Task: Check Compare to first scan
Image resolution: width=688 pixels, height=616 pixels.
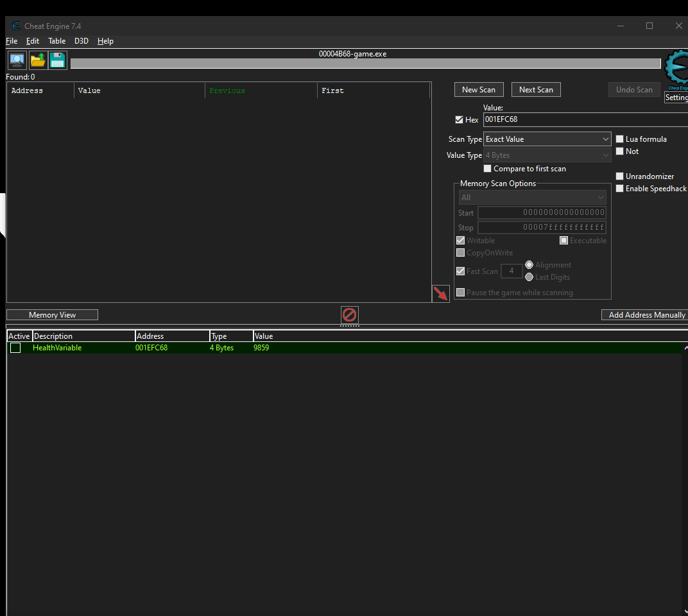Action: point(487,169)
